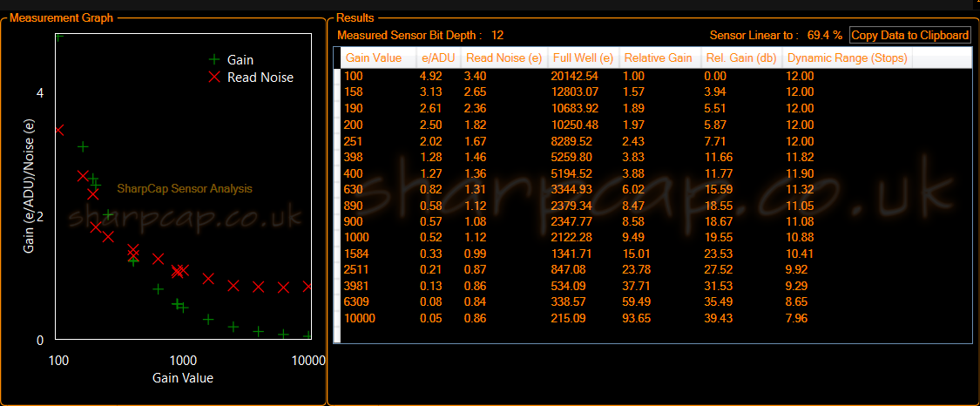Select the row with Gain Value 6309
The image size is (980, 406).
point(656,302)
